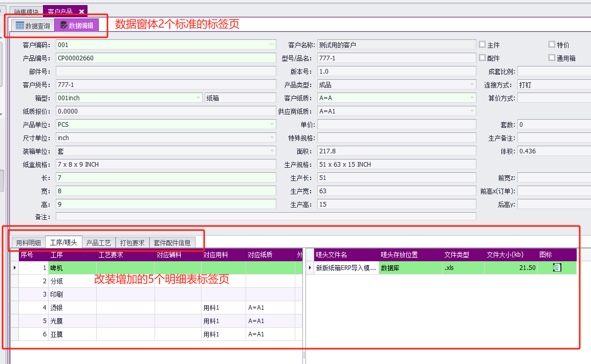Click the 工艺要求 column header

pyautogui.click(x=125, y=255)
